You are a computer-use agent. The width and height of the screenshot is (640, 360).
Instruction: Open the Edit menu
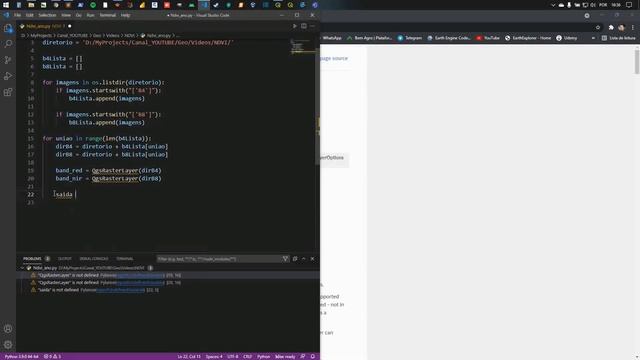tap(29, 15)
